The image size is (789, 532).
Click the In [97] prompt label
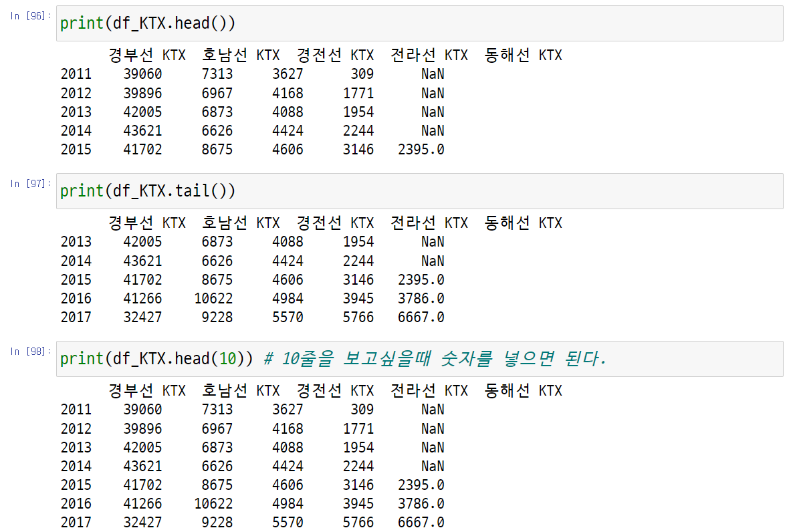(30, 184)
